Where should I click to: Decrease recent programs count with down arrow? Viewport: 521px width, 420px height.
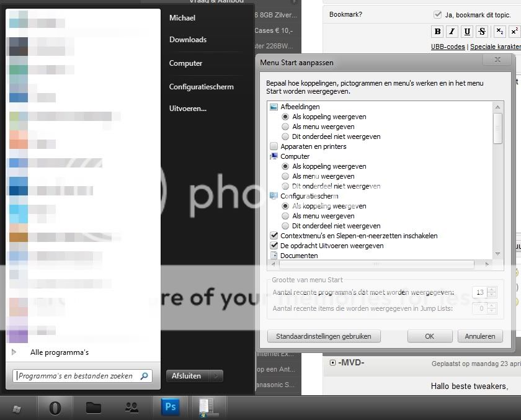click(x=491, y=295)
